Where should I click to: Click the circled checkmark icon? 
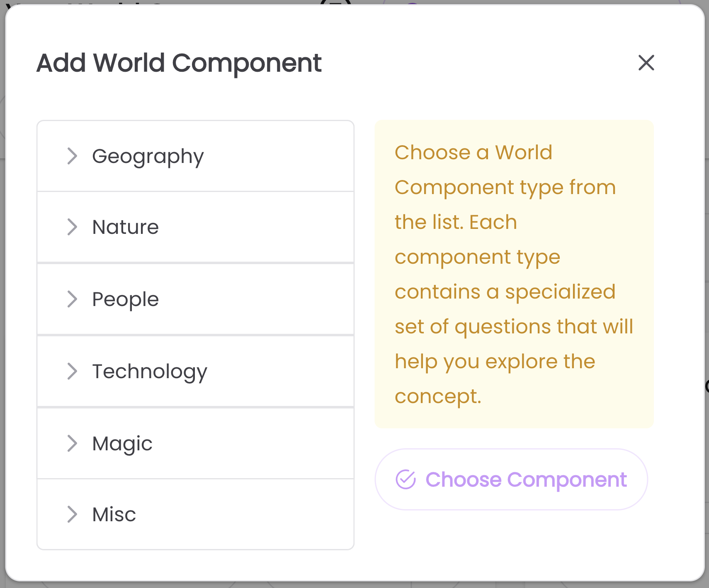(405, 480)
